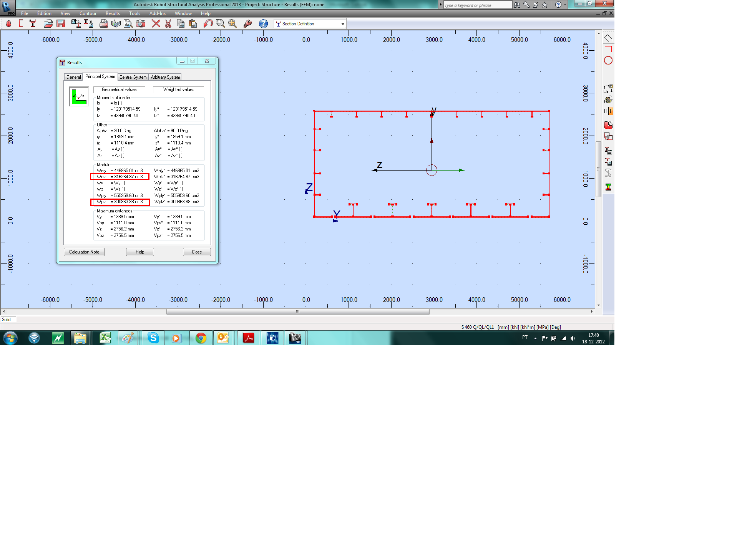Open Skype from the taskbar
Screen dimensions: 747x560
pos(153,338)
